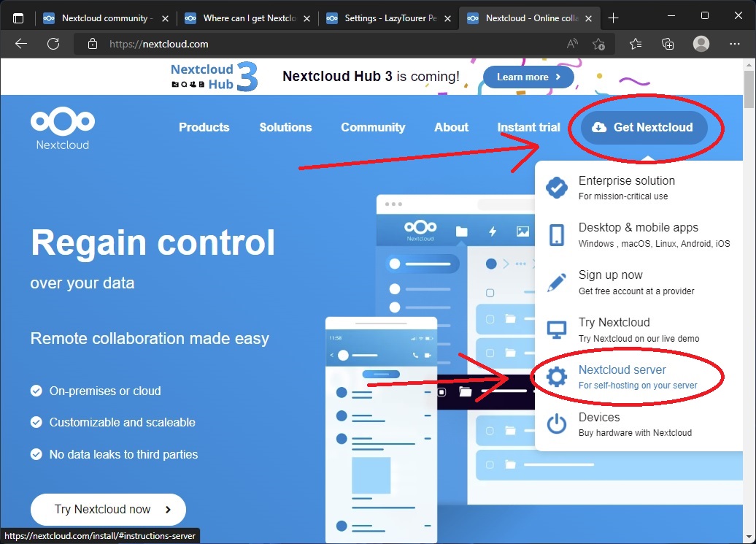
Task: Click the Learn more button
Action: 528,77
